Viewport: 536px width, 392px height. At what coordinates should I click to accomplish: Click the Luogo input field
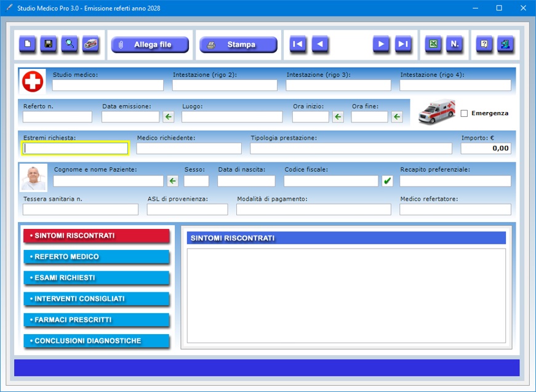(232, 116)
